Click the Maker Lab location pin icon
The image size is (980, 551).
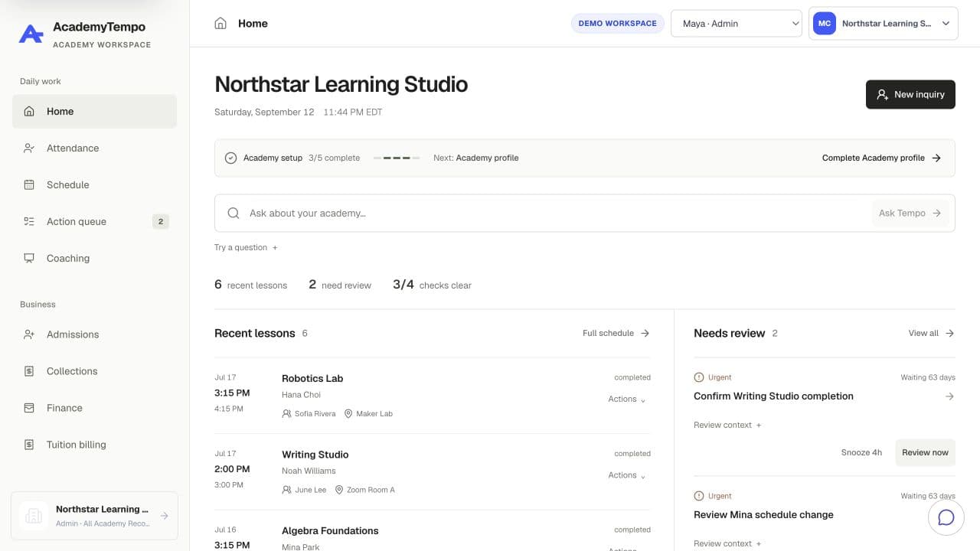point(348,413)
